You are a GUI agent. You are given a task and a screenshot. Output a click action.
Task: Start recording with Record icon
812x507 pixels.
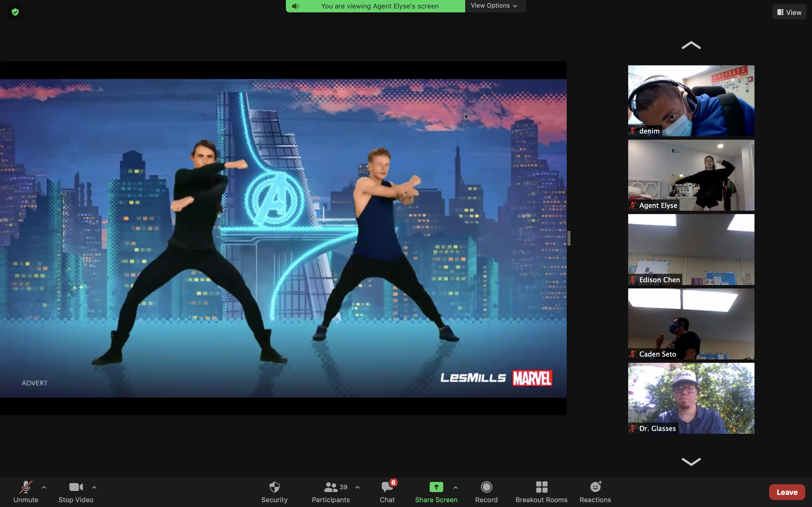(x=486, y=492)
